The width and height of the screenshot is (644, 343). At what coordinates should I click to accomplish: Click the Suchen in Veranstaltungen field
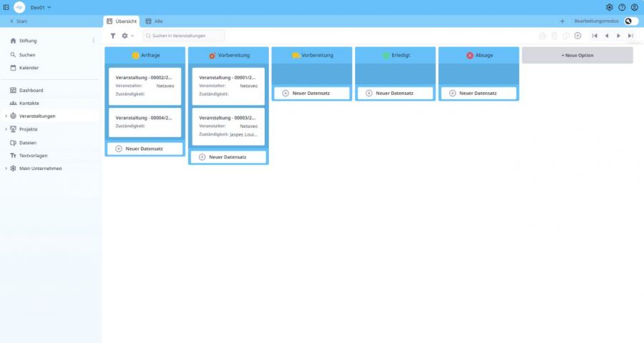184,36
